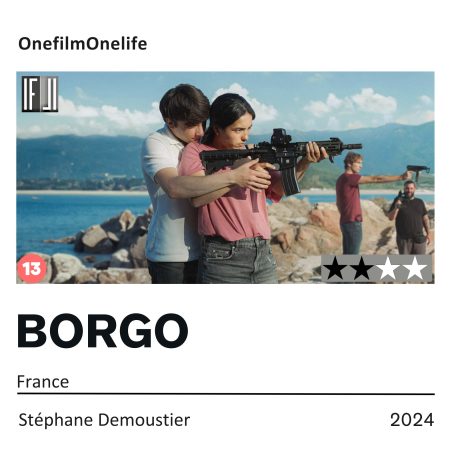The width and height of the screenshot is (450, 450).
Task: Click the rocks in the lower-left foreground
Action: point(100,253)
